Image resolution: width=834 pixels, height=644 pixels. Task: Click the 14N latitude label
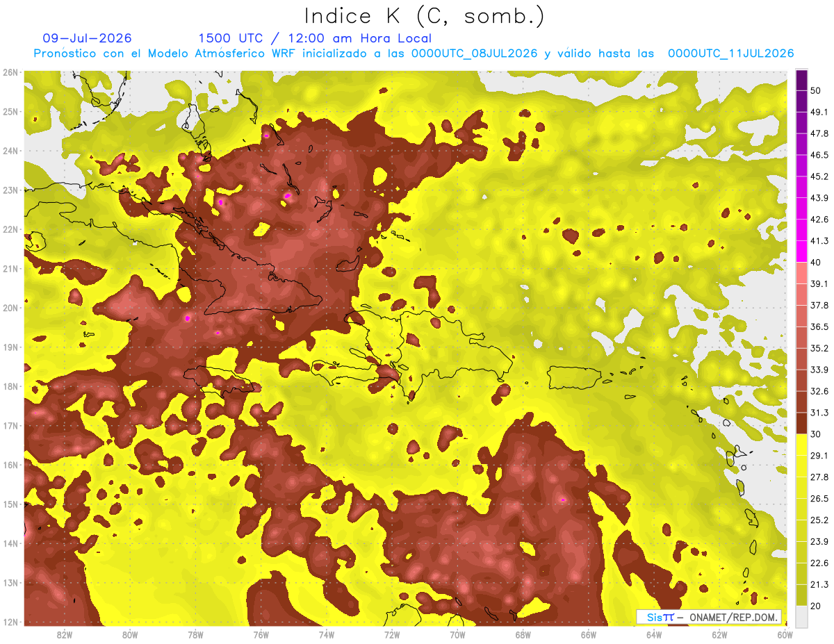10,543
